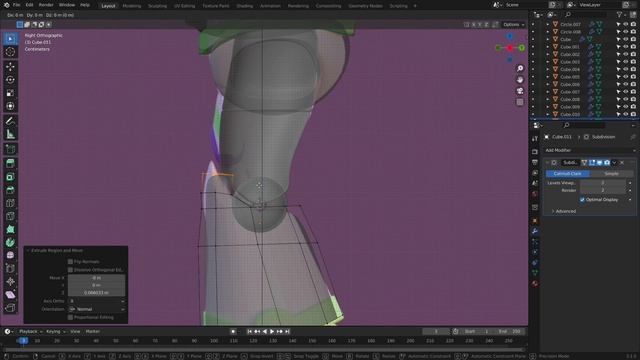Select Simple subdivision type

click(x=611, y=173)
